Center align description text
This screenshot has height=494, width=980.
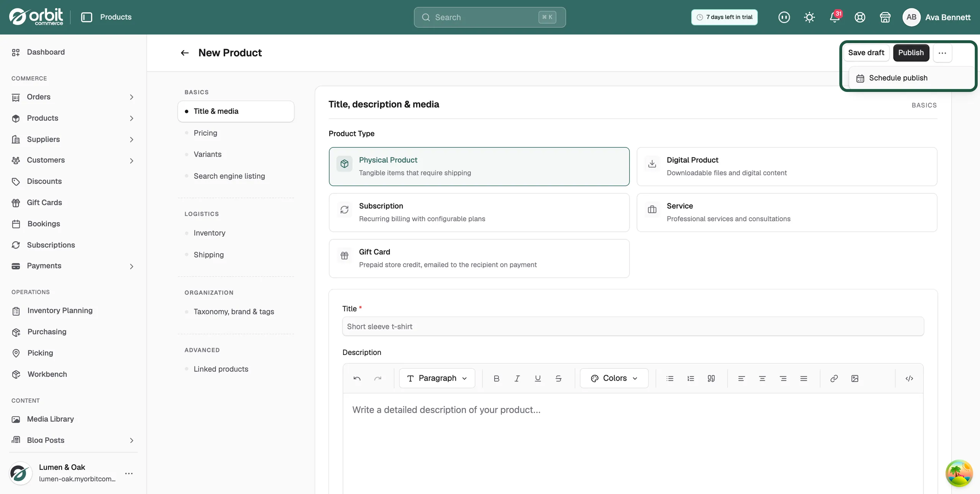click(762, 378)
